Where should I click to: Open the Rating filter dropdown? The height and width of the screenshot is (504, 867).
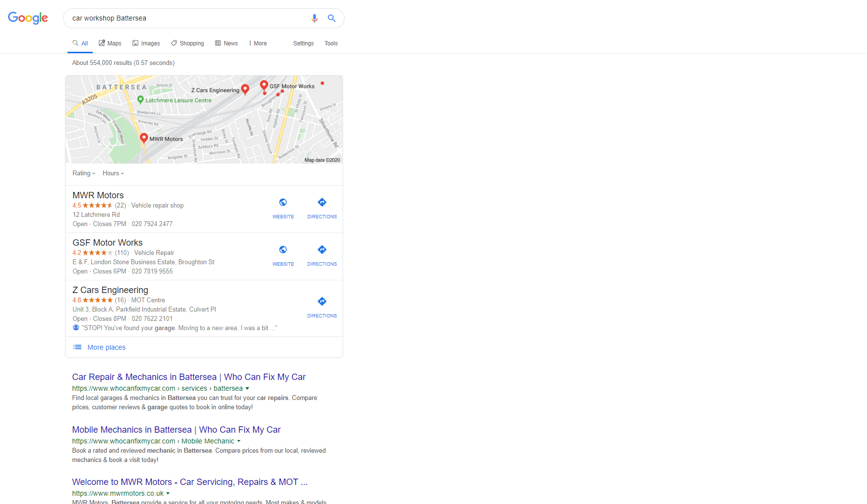pos(84,173)
